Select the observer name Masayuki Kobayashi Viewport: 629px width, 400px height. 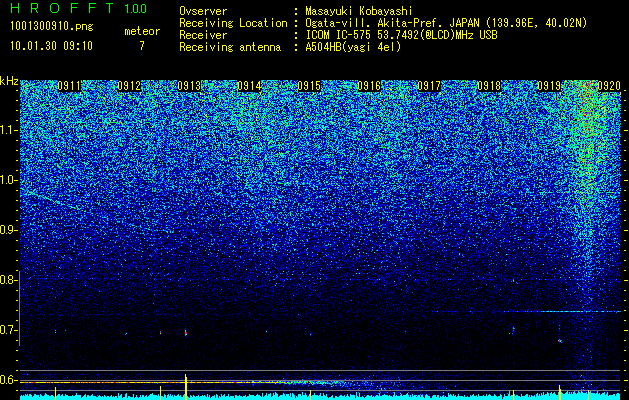point(359,11)
